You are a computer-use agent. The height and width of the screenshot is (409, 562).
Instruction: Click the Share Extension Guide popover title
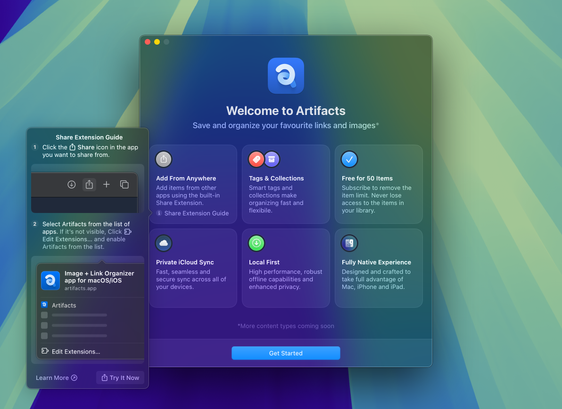pos(89,137)
